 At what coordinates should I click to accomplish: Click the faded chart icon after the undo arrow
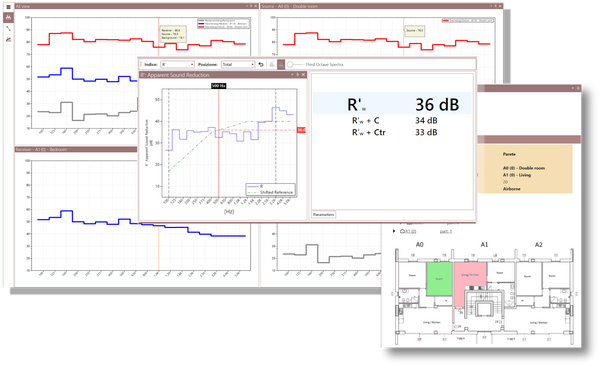pos(272,64)
